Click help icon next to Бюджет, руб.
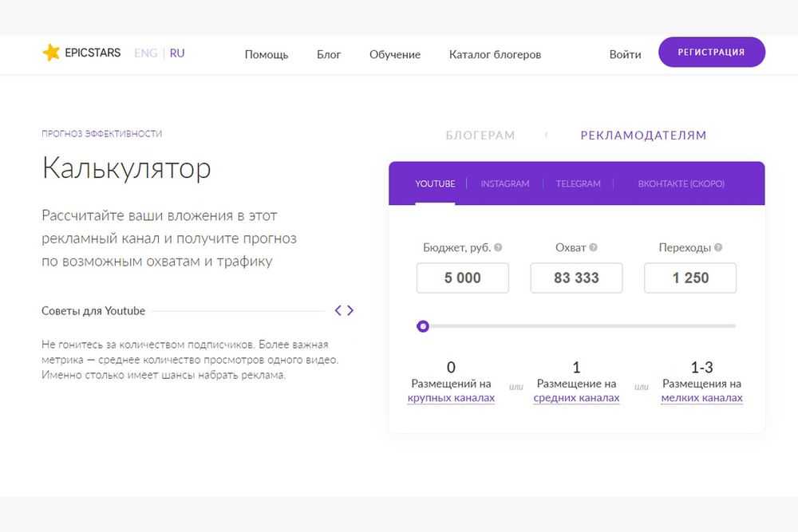The image size is (798, 532). (x=498, y=248)
